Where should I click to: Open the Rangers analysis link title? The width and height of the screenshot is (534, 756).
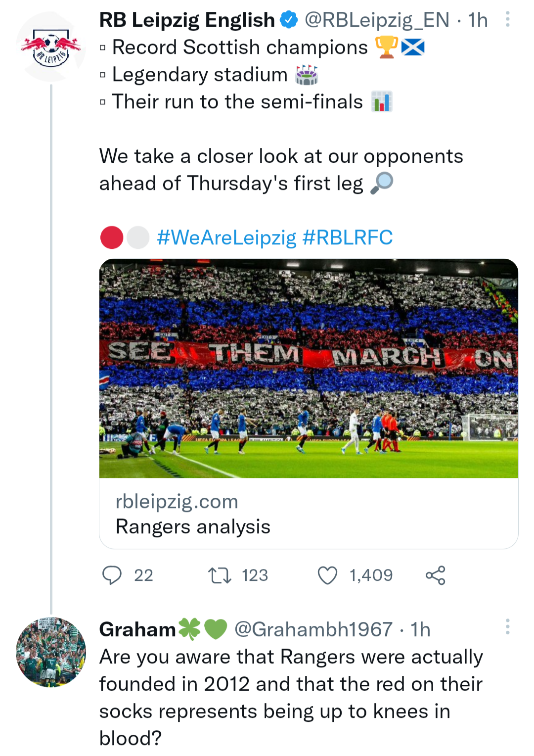[x=193, y=526]
